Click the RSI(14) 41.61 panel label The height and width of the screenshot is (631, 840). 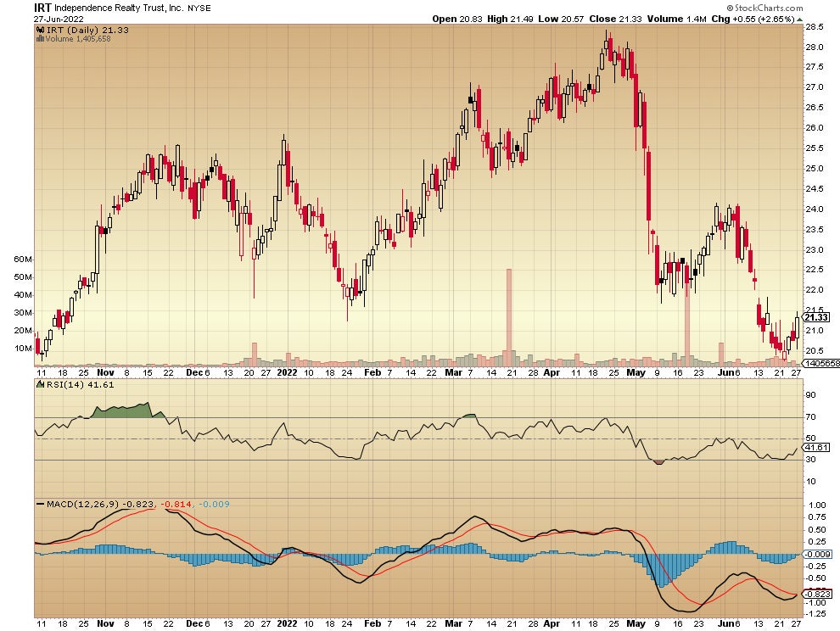point(80,384)
